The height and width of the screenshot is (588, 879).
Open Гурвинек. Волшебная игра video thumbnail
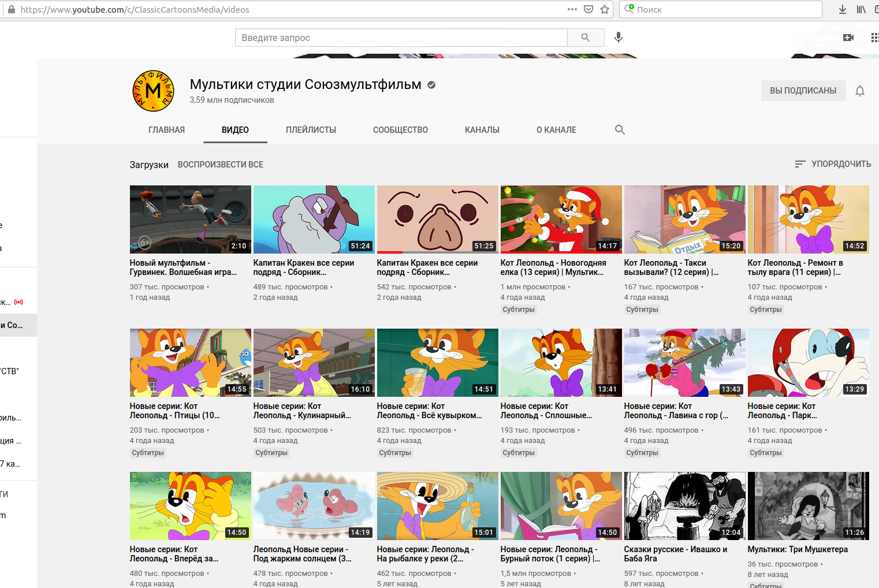click(x=191, y=219)
